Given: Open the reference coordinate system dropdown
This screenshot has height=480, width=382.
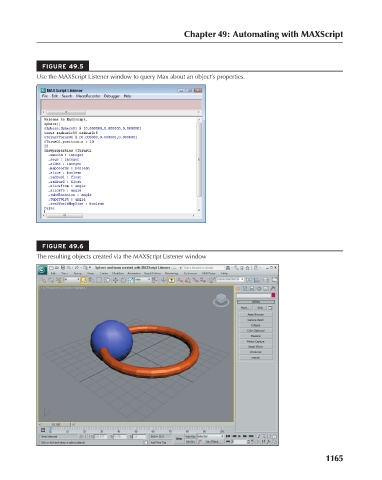Looking at the screenshot, I should (143, 280).
